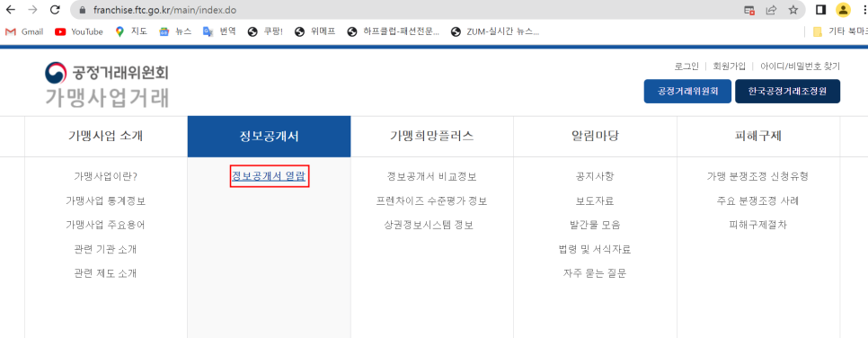Open 발간물 모음 submenu item
Image resolution: width=868 pixels, height=338 pixels.
click(595, 225)
